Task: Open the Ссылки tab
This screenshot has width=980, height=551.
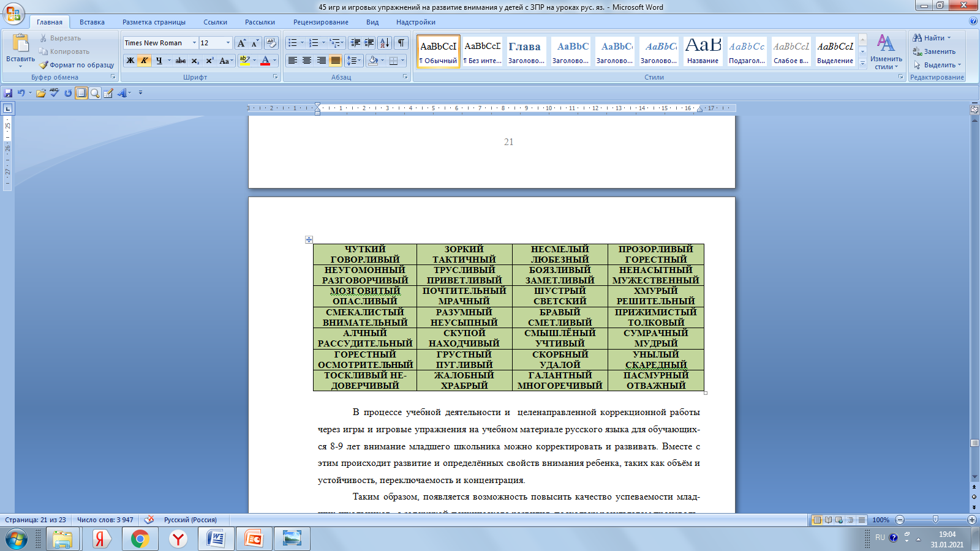Action: (215, 22)
